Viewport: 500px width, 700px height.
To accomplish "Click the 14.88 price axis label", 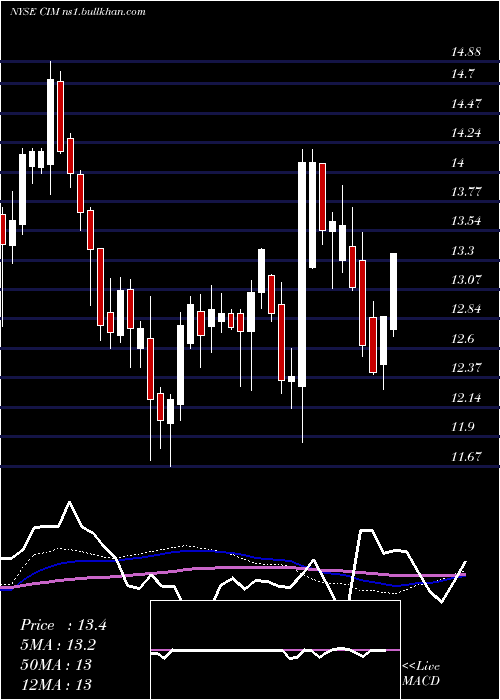I will click(466, 52).
